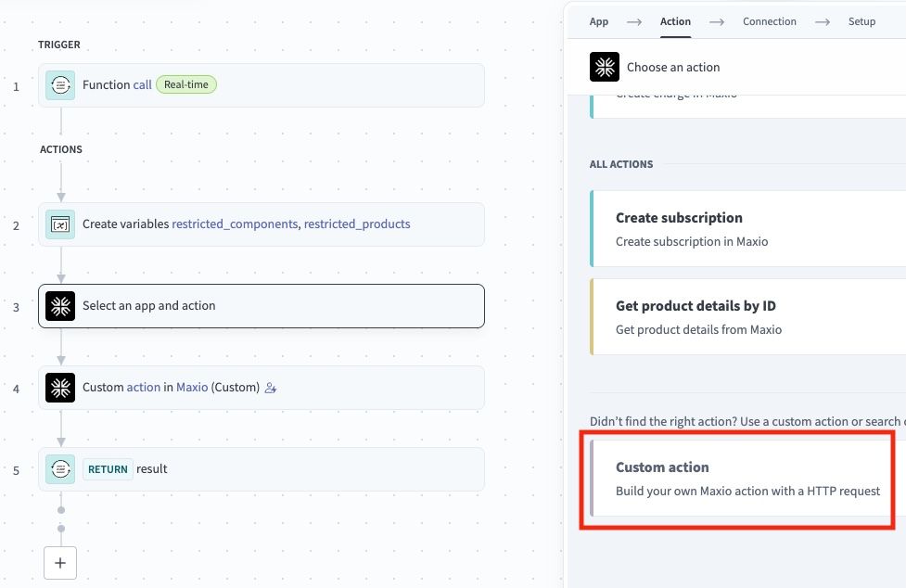Select Get product details by ID action

(x=747, y=316)
